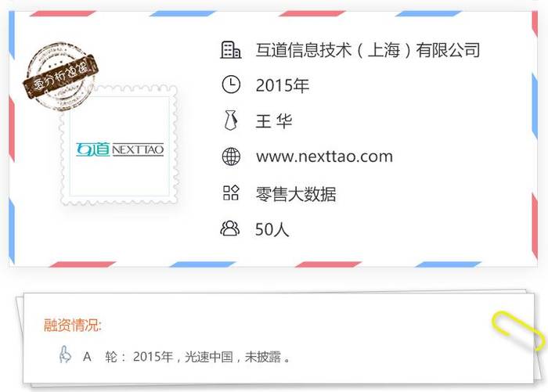Click the globe website icon
Screen dimensions: 548x392
click(231, 156)
